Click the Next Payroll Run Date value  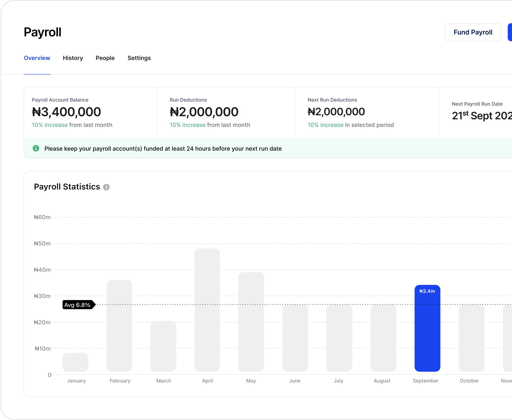click(x=482, y=116)
